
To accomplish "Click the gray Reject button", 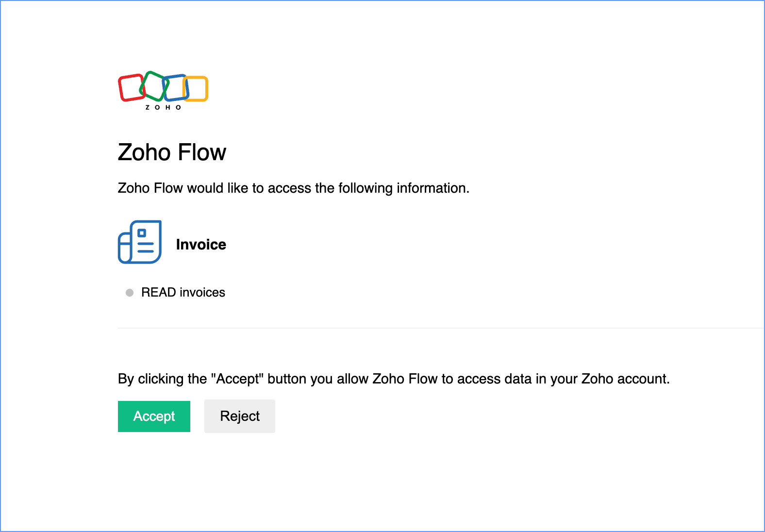I will [x=240, y=416].
